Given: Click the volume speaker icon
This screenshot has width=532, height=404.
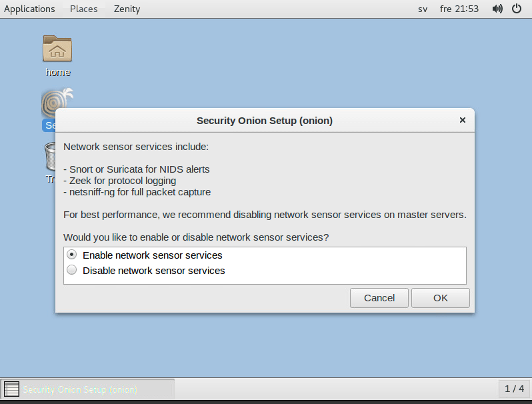Looking at the screenshot, I should (497, 9).
